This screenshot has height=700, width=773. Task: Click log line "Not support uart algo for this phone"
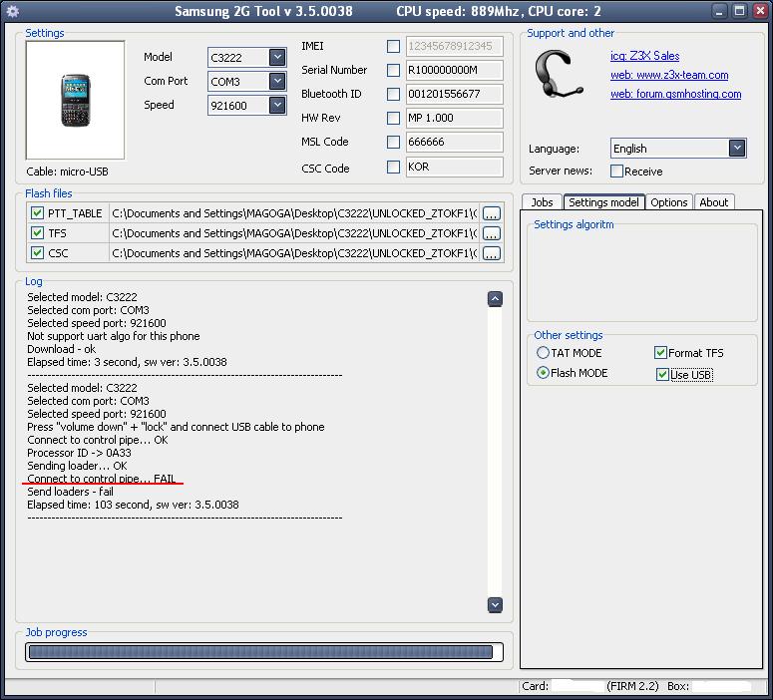(x=114, y=336)
